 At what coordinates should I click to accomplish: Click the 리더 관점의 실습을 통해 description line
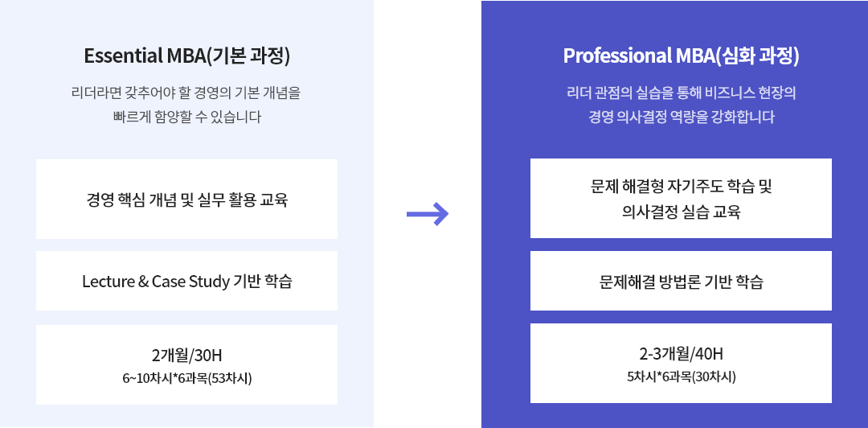pos(681,93)
